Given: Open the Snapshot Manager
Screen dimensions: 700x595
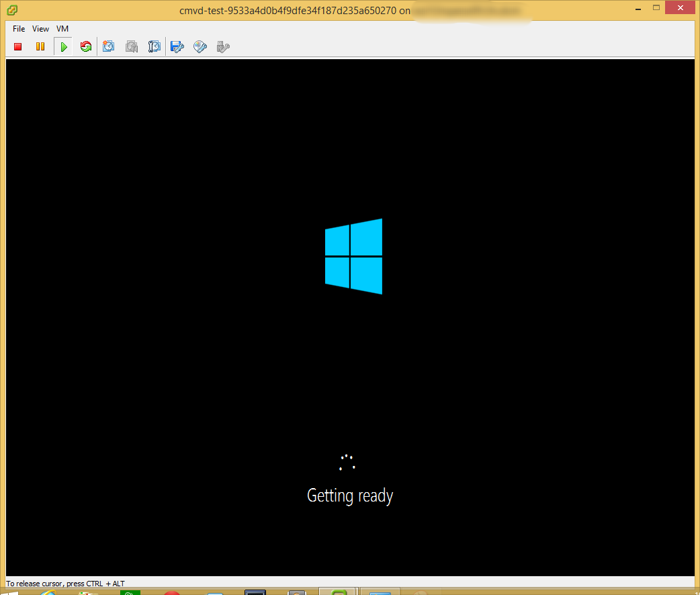Looking at the screenshot, I should 155,46.
